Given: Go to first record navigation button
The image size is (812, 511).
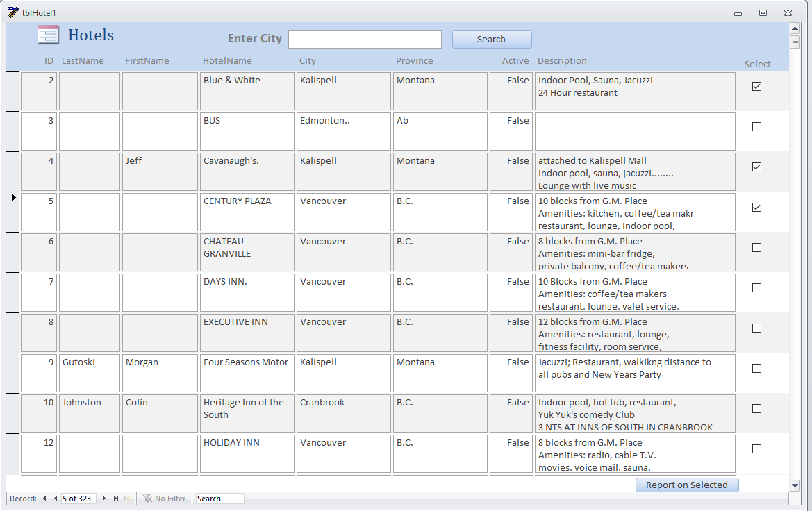Looking at the screenshot, I should (x=44, y=498).
